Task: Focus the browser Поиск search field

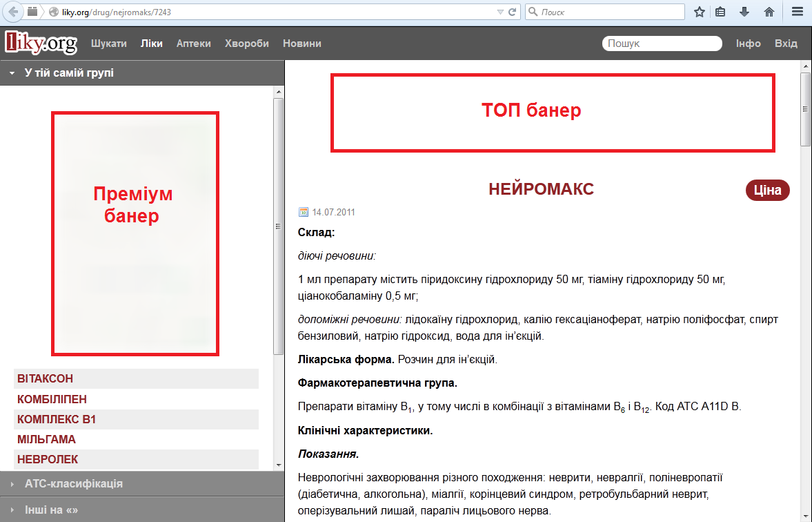Action: (x=605, y=12)
